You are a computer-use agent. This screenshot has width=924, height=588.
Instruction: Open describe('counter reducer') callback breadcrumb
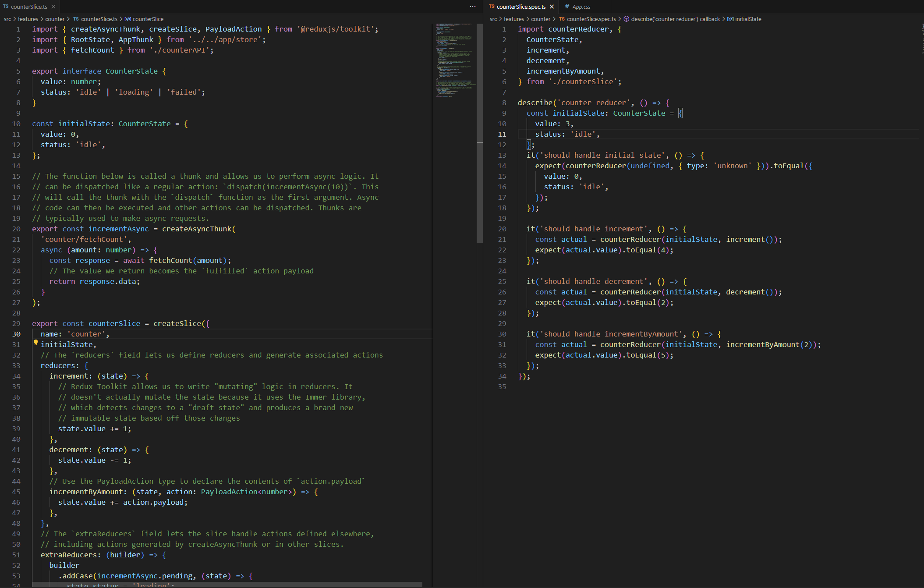tap(675, 19)
